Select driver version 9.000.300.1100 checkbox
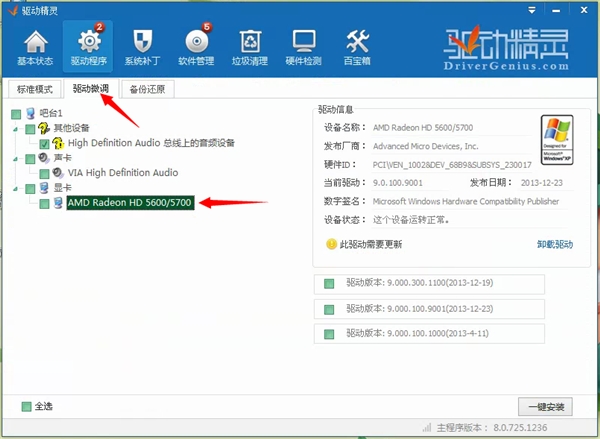 [x=328, y=284]
